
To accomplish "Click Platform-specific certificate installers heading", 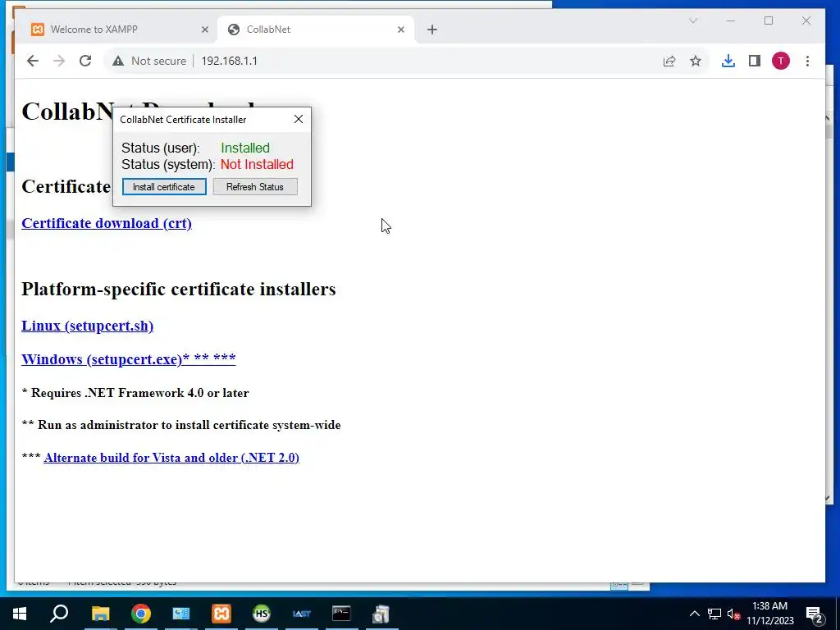I will point(178,289).
